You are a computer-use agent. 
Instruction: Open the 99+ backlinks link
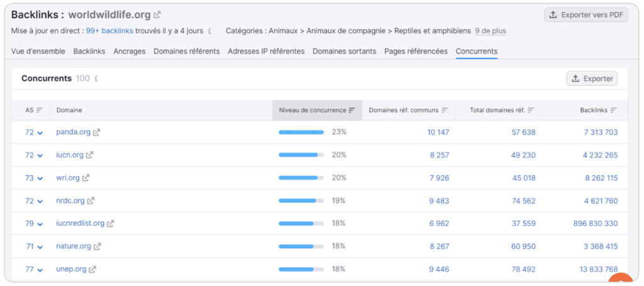click(109, 31)
